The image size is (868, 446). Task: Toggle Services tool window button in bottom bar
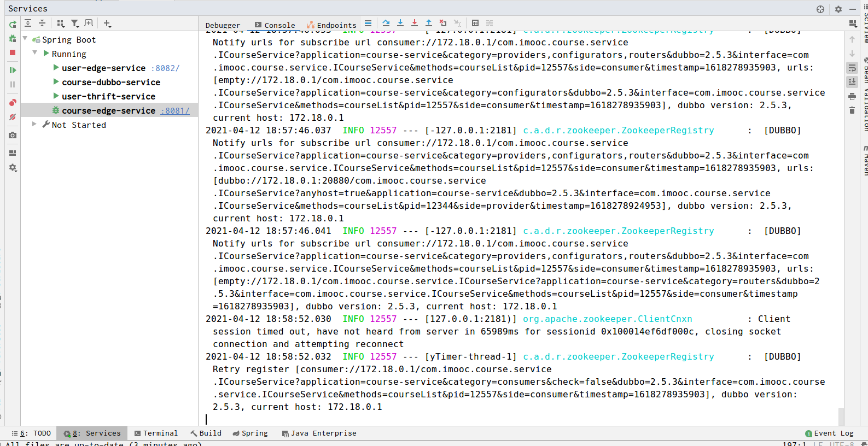click(x=92, y=433)
